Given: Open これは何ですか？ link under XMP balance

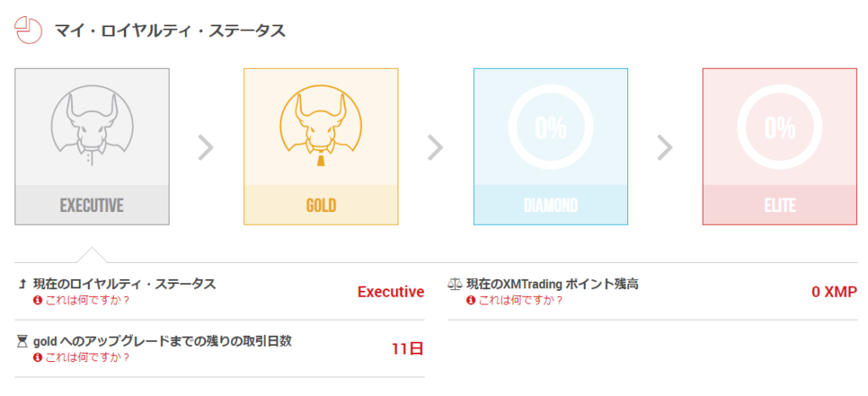Looking at the screenshot, I should 520,300.
